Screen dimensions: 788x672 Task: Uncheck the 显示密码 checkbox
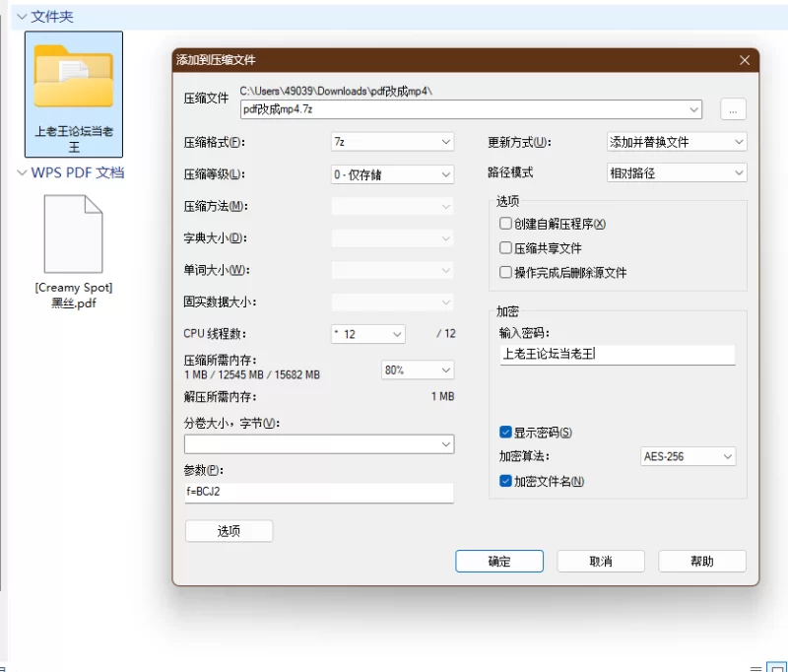point(505,433)
